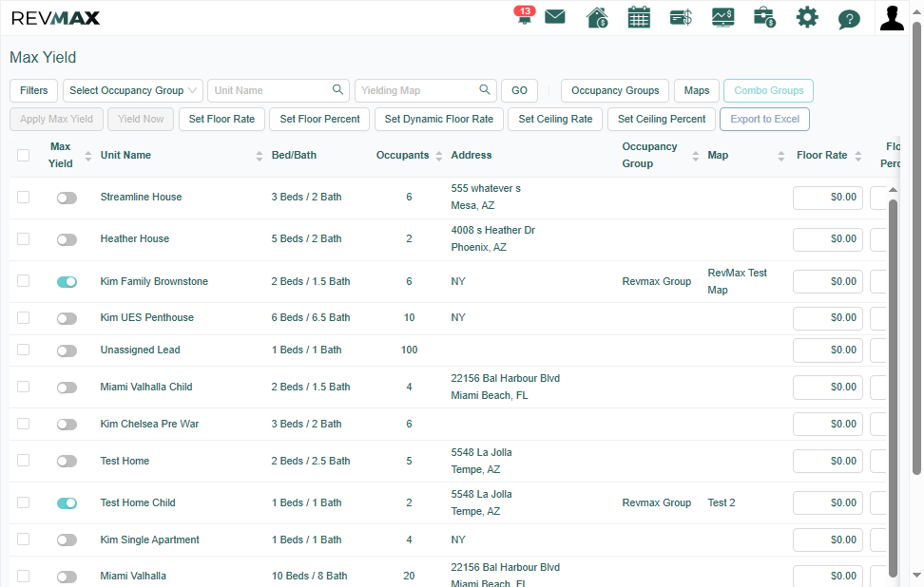Click the table scrollbar up arrow

tap(893, 190)
